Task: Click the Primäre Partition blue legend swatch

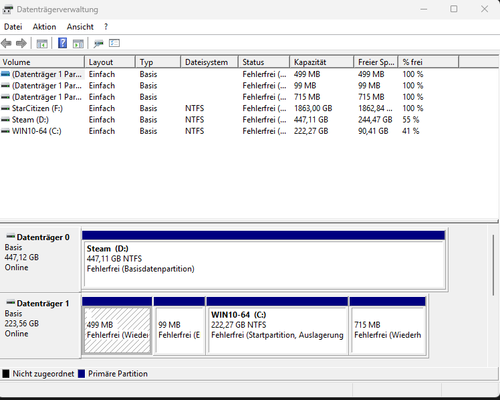Action: pyautogui.click(x=82, y=374)
